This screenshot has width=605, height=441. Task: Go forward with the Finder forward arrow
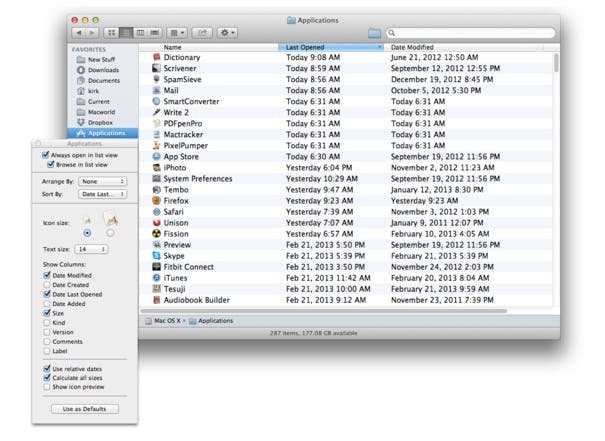click(92, 33)
